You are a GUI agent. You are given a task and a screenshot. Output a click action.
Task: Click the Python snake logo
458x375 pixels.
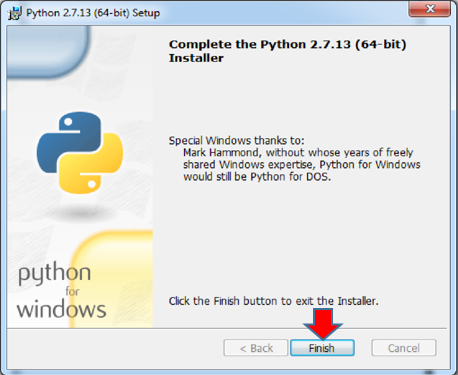(80, 153)
